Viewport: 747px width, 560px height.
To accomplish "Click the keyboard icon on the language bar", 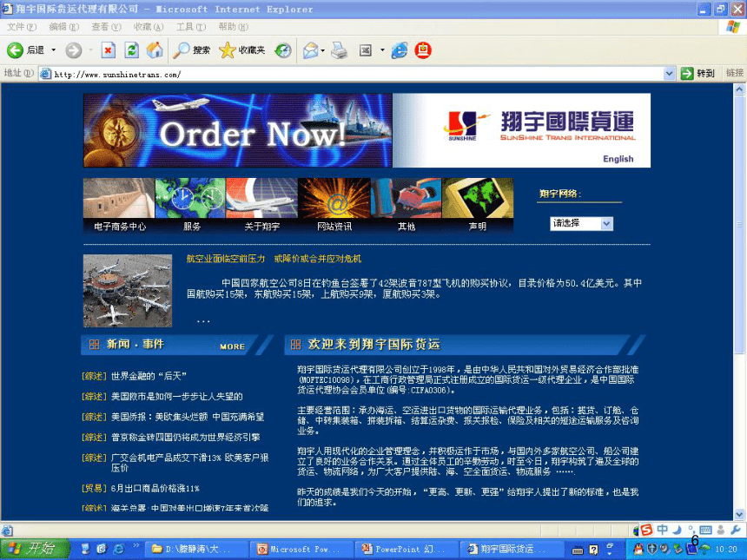I will pyautogui.click(x=578, y=550).
